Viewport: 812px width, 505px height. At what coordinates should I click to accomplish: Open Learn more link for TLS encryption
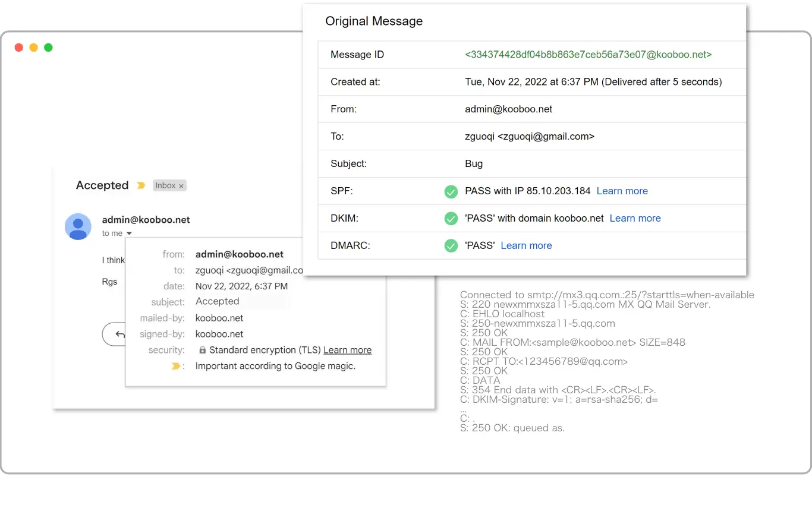347,350
